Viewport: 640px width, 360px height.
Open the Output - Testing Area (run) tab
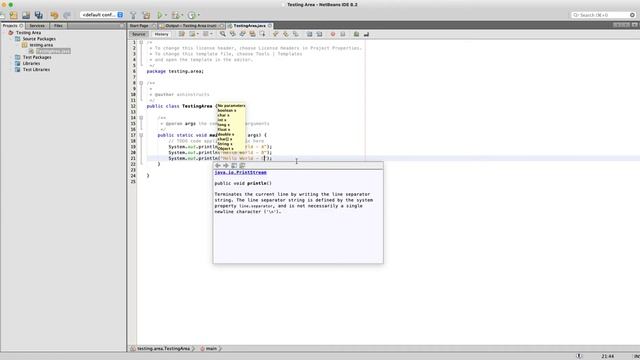[x=191, y=25]
